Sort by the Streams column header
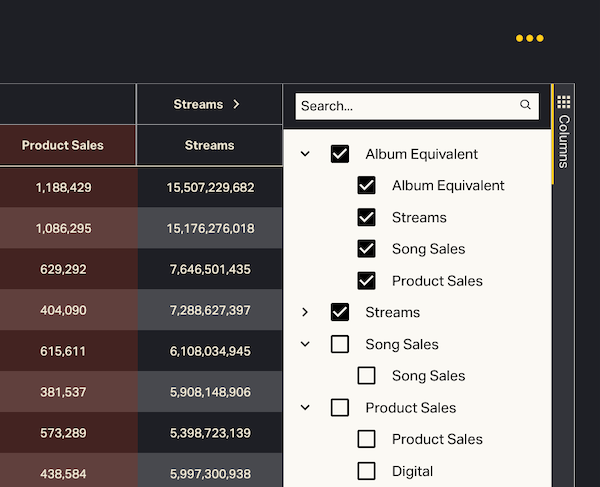The image size is (600, 487). (x=209, y=145)
